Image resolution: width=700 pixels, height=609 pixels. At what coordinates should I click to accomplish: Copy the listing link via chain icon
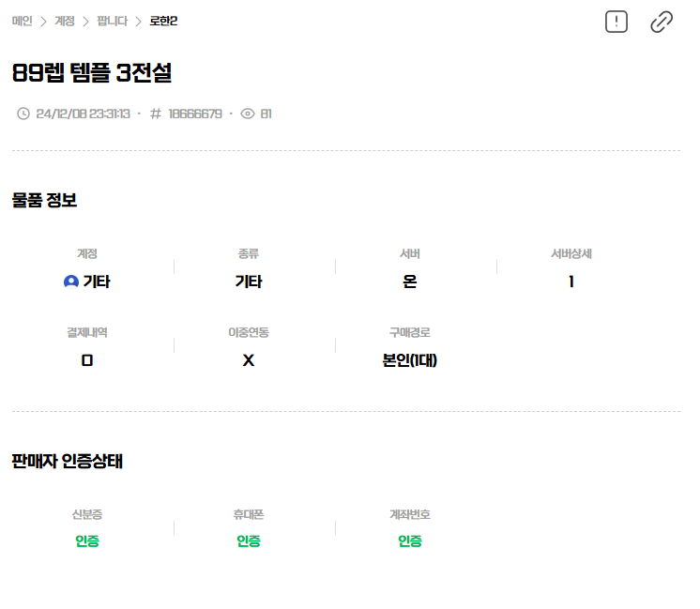[662, 22]
